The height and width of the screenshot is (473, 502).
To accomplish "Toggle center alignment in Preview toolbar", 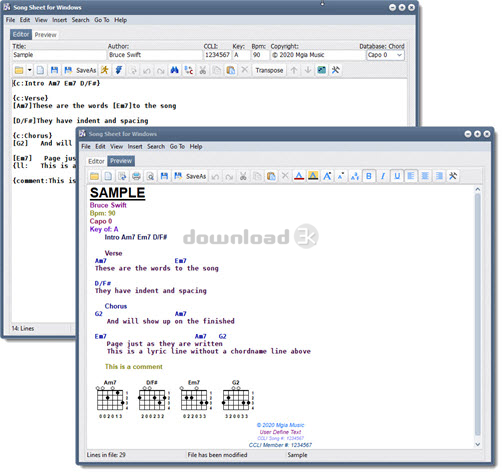I will (425, 176).
